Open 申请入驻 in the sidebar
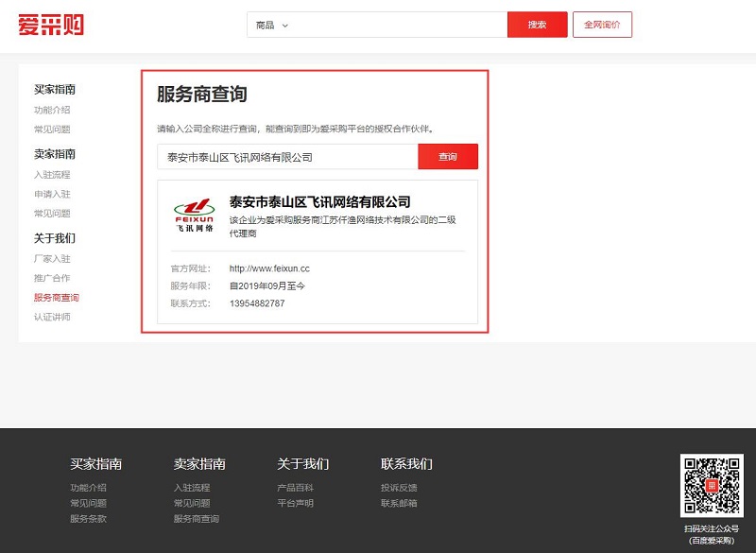Image resolution: width=756 pixels, height=553 pixels. point(52,194)
